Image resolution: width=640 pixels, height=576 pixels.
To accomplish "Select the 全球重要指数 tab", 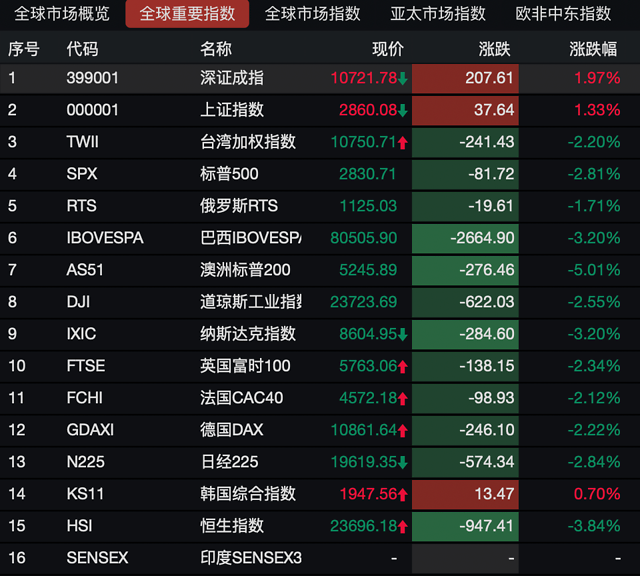I will (187, 14).
